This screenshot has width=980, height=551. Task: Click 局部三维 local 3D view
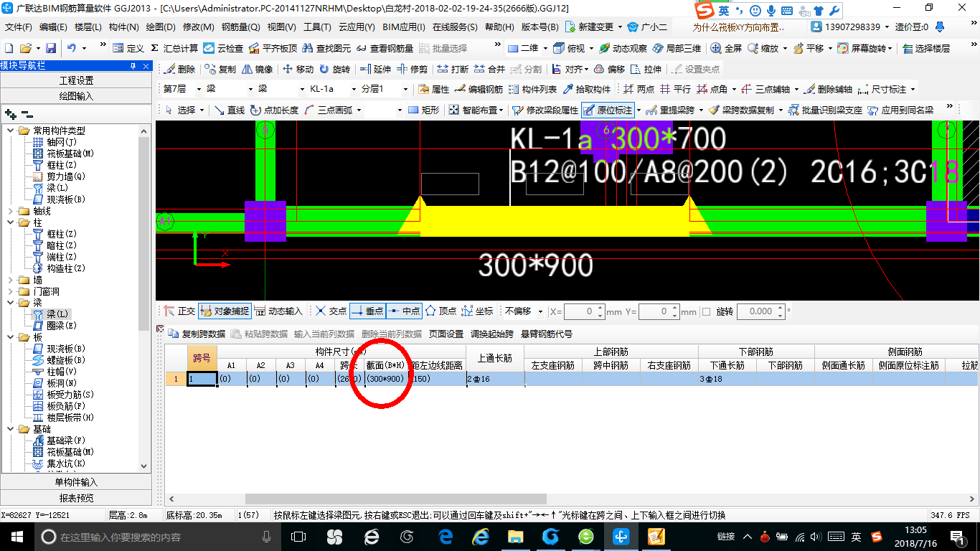point(677,48)
